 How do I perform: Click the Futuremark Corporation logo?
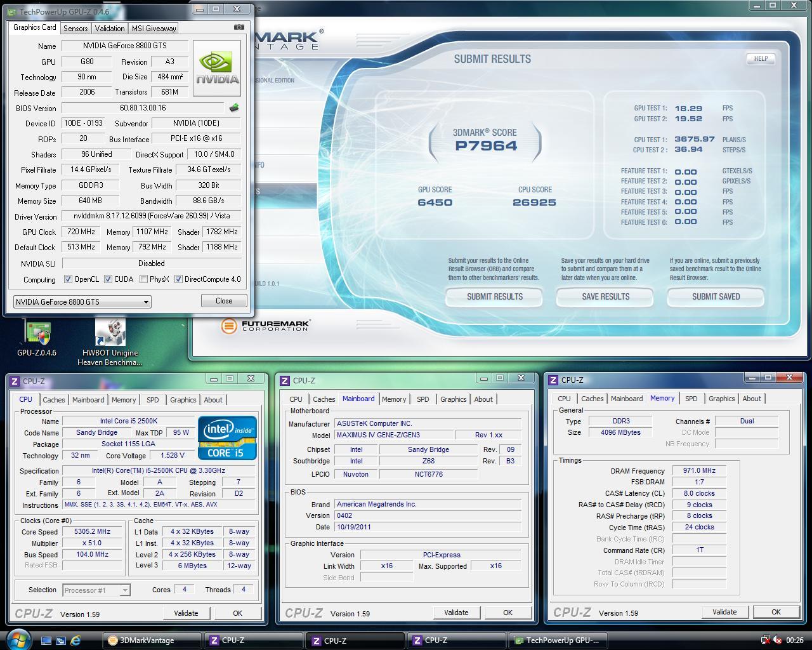[x=265, y=326]
